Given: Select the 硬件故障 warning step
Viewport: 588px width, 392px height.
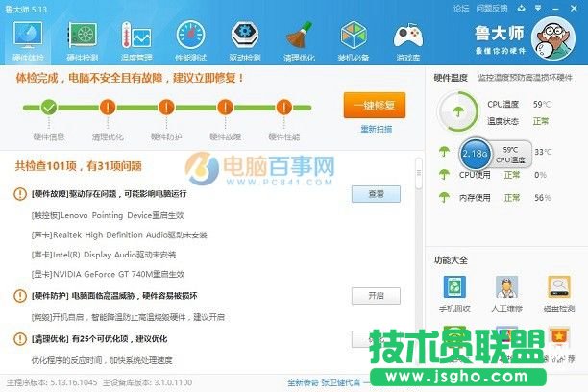Looking at the screenshot, I should click(225, 108).
